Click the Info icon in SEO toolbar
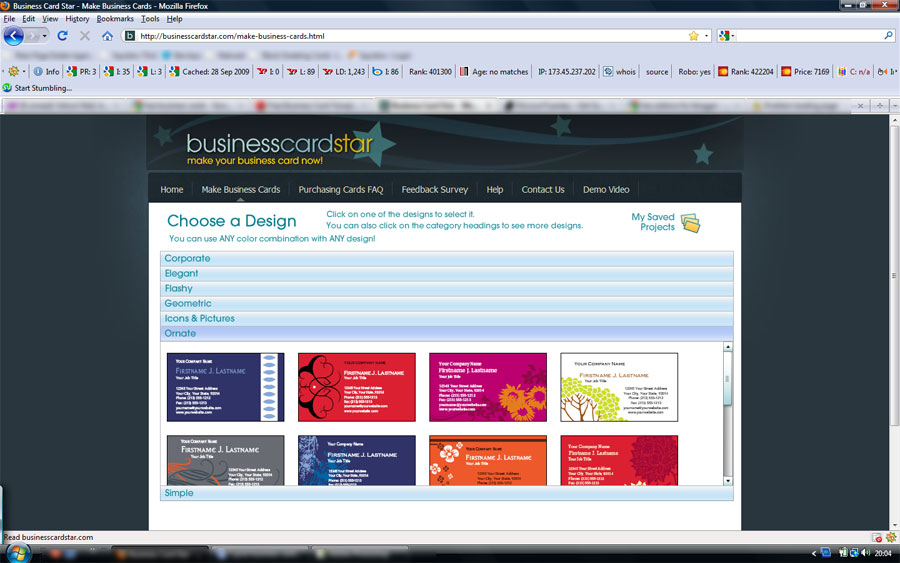The image size is (900, 563). pos(46,72)
